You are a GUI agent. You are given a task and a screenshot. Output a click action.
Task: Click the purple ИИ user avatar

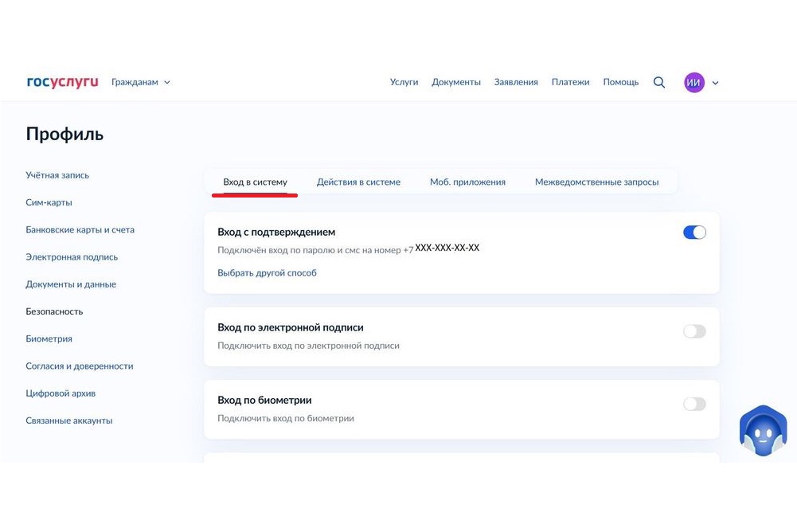[693, 82]
